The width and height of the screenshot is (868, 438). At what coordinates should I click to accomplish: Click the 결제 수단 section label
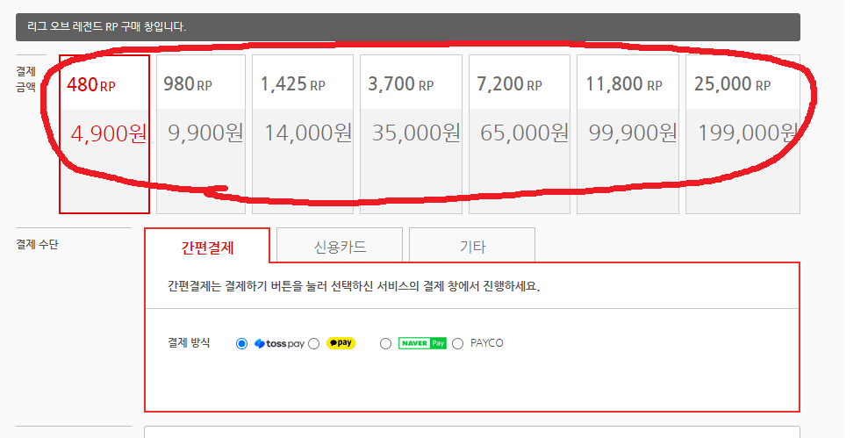37,244
